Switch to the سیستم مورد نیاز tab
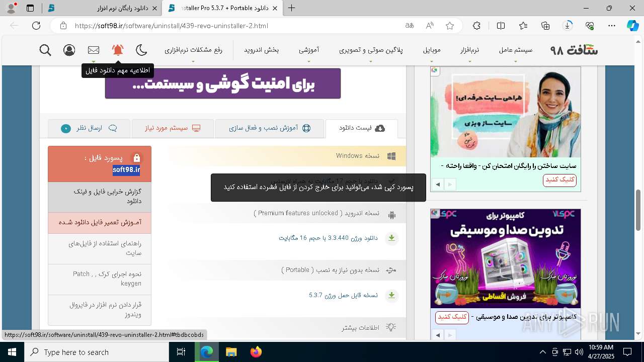Viewport: 644px width, 362px height. click(173, 128)
